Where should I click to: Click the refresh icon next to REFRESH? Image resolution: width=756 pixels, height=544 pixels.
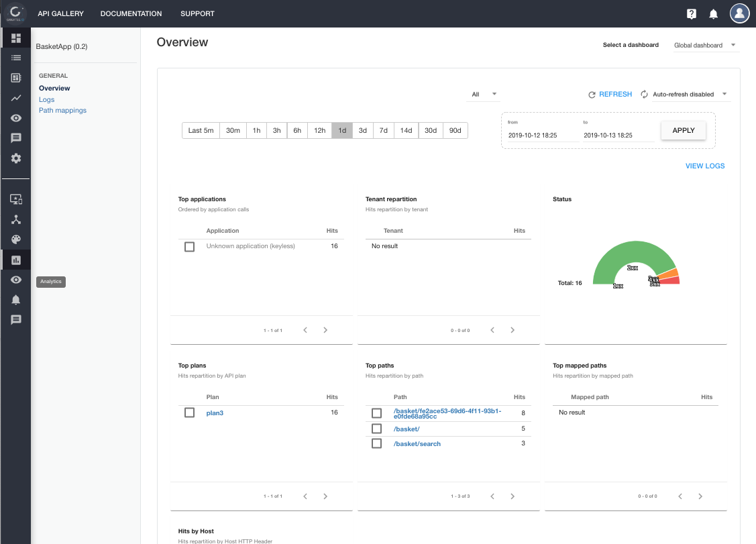tap(592, 95)
